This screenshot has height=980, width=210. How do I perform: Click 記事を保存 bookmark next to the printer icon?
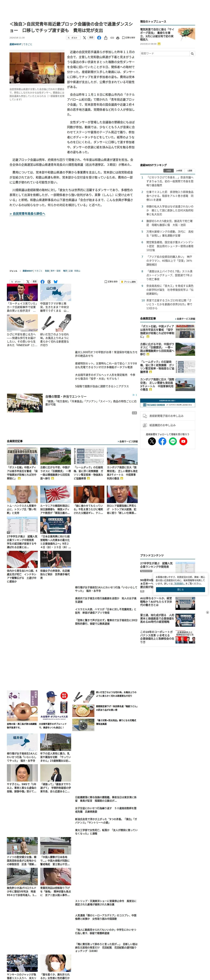click(128, 38)
